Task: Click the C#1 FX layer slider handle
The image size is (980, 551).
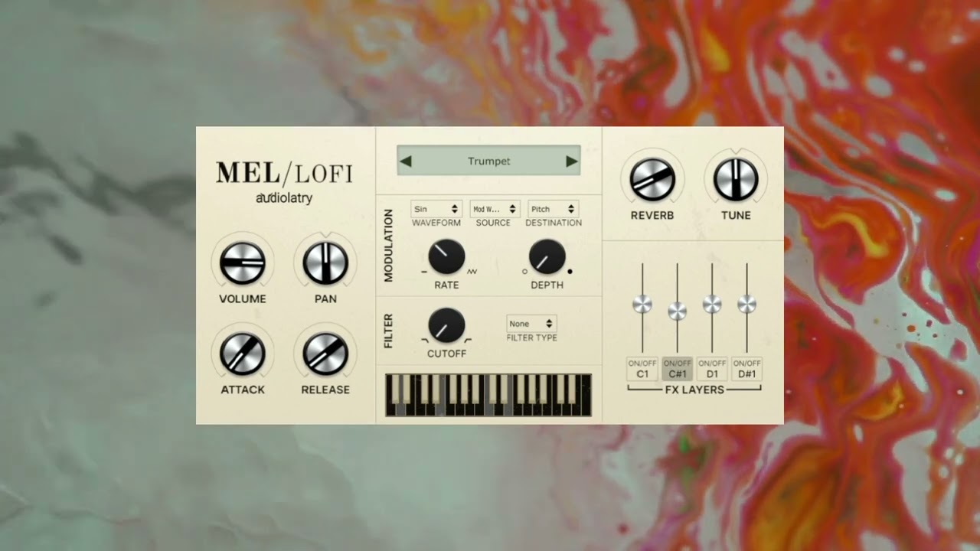Action: point(678,311)
